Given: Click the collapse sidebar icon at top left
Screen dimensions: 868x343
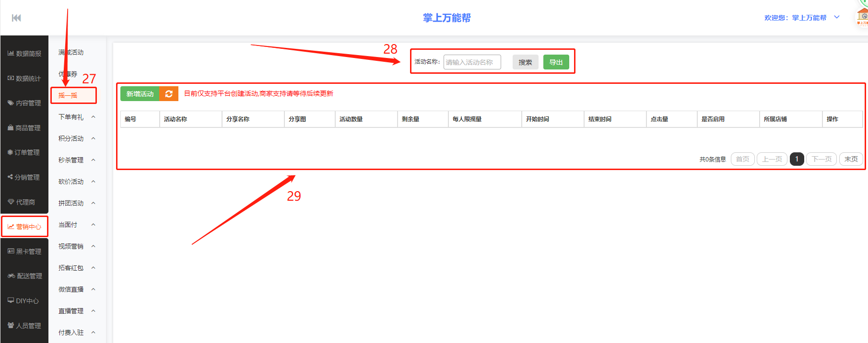Looking at the screenshot, I should coord(16,18).
